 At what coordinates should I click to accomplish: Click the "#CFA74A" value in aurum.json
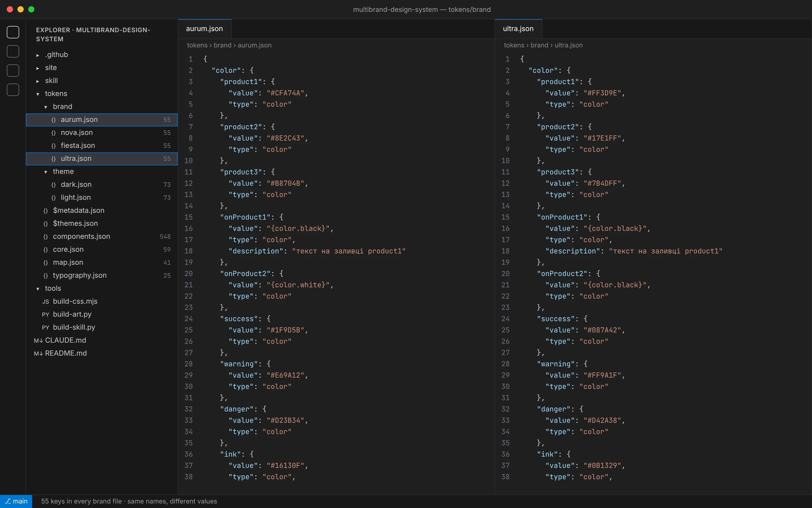(285, 93)
